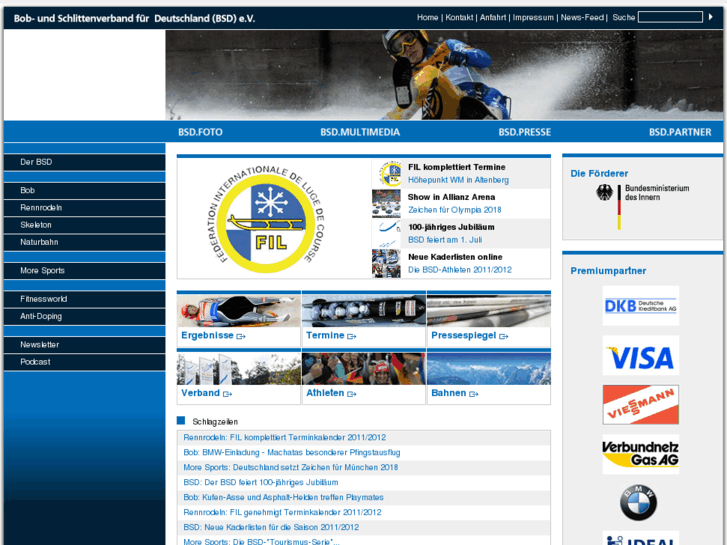727x545 pixels.
Task: Select Naturbahn in sidebar menu
Action: tap(84, 242)
